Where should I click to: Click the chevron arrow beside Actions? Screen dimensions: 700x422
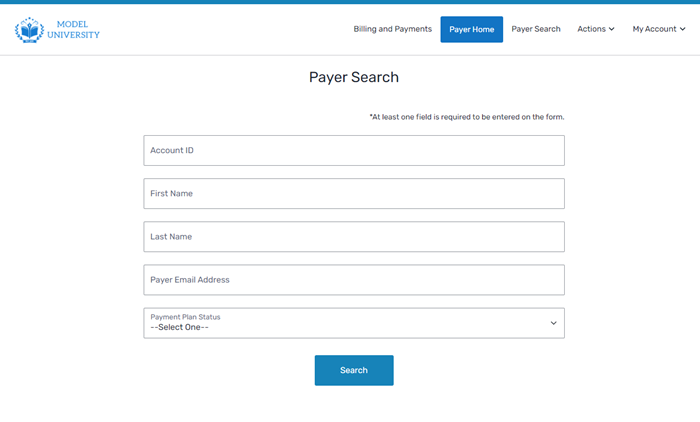[x=612, y=30]
